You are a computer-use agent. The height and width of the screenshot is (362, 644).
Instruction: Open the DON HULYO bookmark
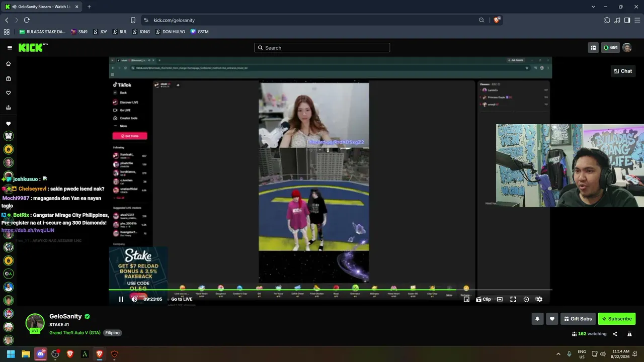coord(171,32)
